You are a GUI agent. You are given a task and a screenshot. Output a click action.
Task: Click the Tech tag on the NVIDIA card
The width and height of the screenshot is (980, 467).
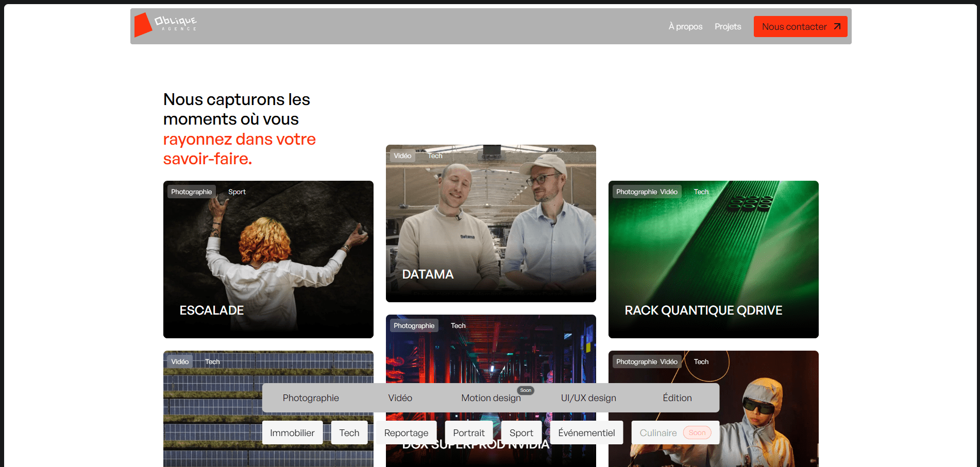click(x=458, y=326)
